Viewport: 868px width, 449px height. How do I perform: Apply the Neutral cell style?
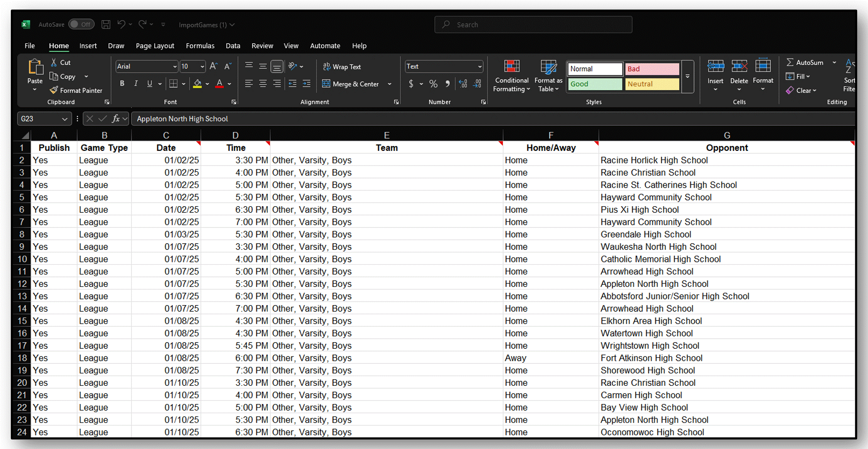(x=652, y=84)
